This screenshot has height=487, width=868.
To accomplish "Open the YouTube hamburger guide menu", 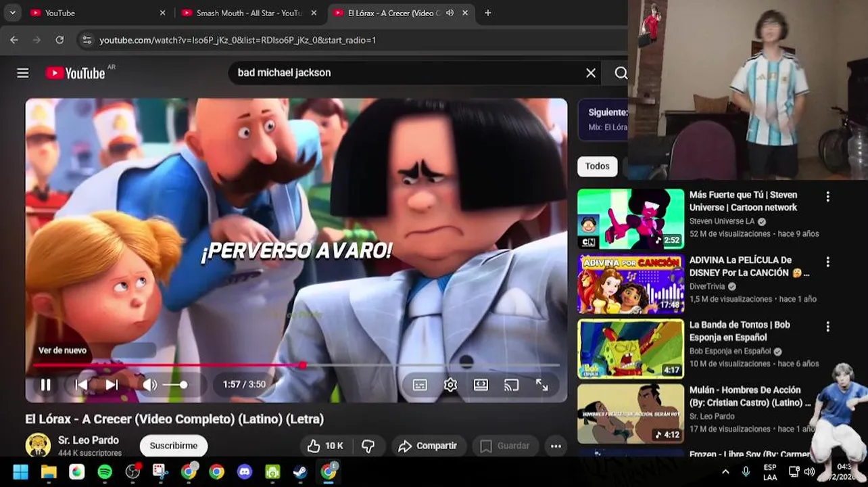I will pos(23,73).
